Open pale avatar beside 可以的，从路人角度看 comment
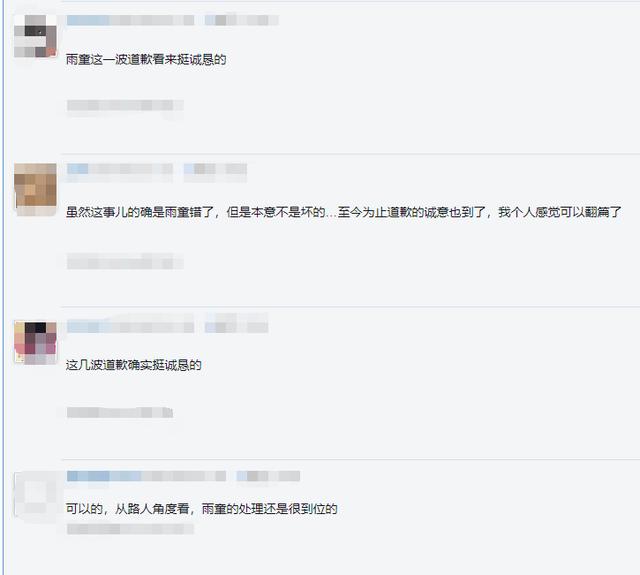The height and width of the screenshot is (575, 640). pos(35,495)
